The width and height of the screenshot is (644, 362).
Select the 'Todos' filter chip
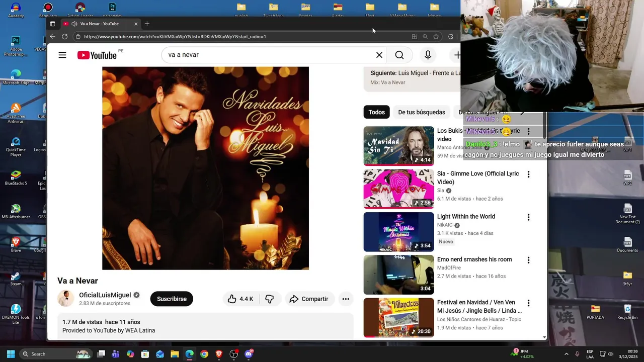point(376,112)
